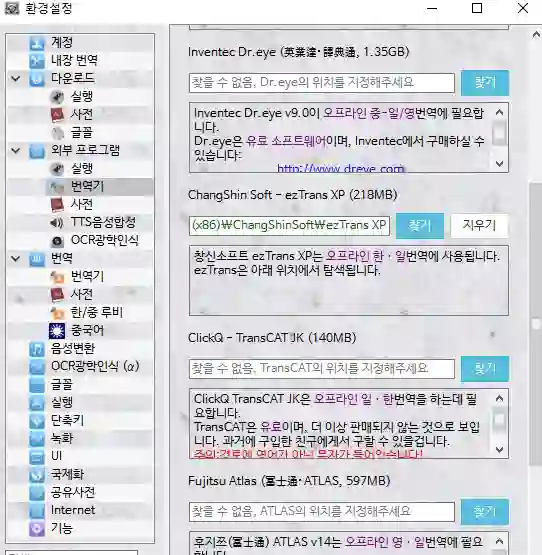Click the Dr.eye description scrollbar thumb
Image resolution: width=542 pixels, height=555 pixels.
pos(500,133)
